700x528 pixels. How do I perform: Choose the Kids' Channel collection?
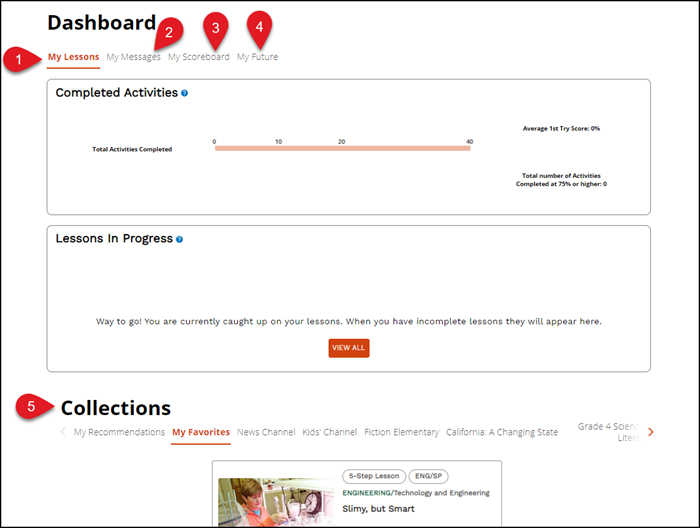[329, 432]
